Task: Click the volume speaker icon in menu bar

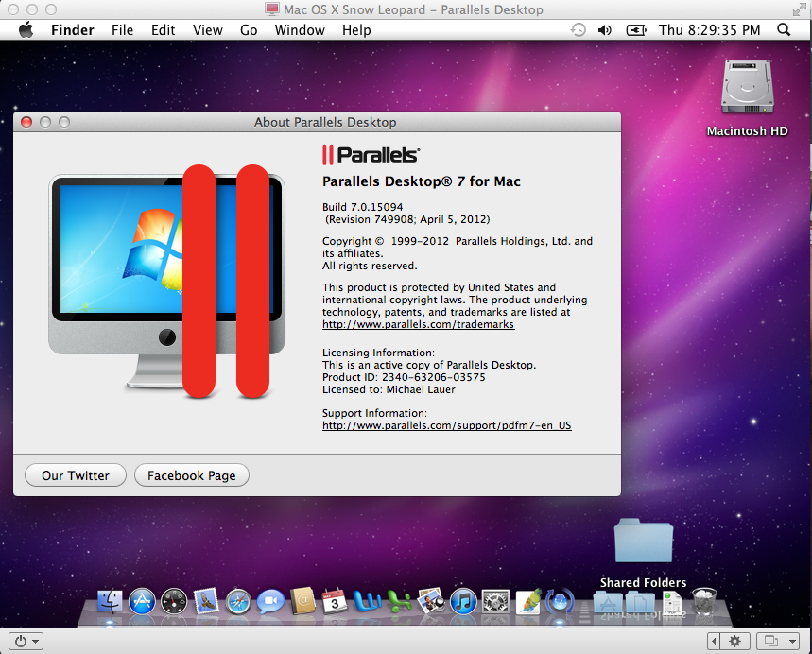Action: (x=604, y=30)
